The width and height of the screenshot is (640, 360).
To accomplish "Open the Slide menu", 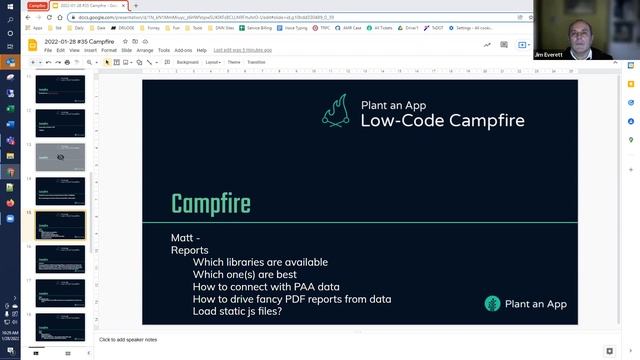I will [127, 50].
